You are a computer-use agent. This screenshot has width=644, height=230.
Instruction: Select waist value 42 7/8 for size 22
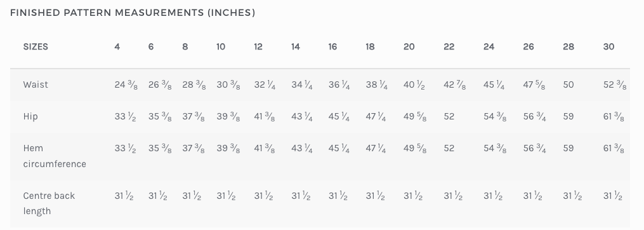(x=455, y=85)
